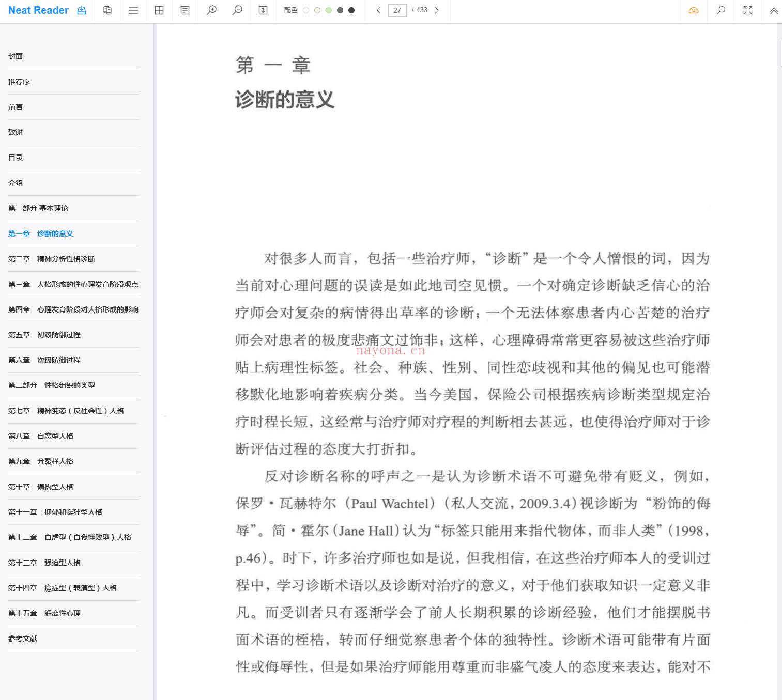This screenshot has width=782, height=700.
Task: Open the search magnifier icon
Action: coord(721,10)
